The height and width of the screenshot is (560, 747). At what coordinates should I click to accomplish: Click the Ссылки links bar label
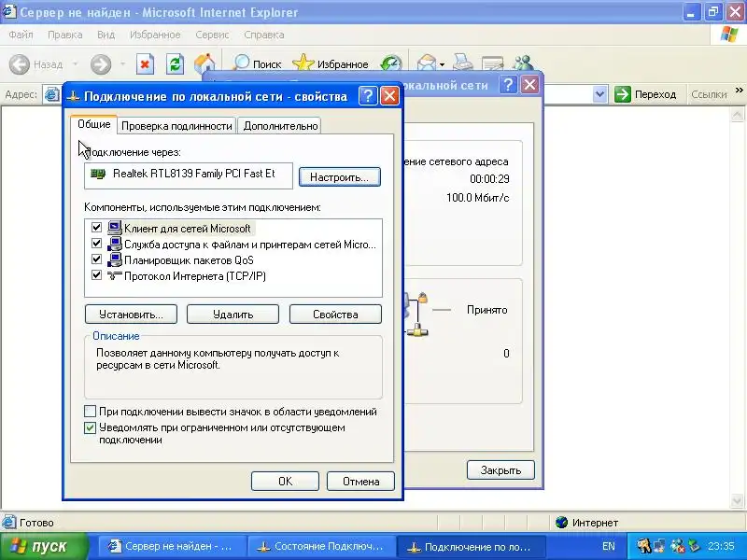[x=709, y=95]
